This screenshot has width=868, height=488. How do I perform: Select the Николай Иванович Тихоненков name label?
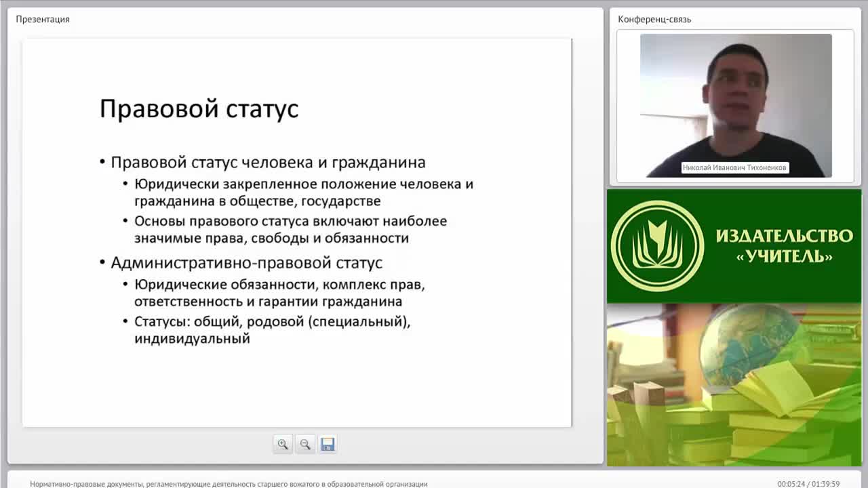(735, 167)
